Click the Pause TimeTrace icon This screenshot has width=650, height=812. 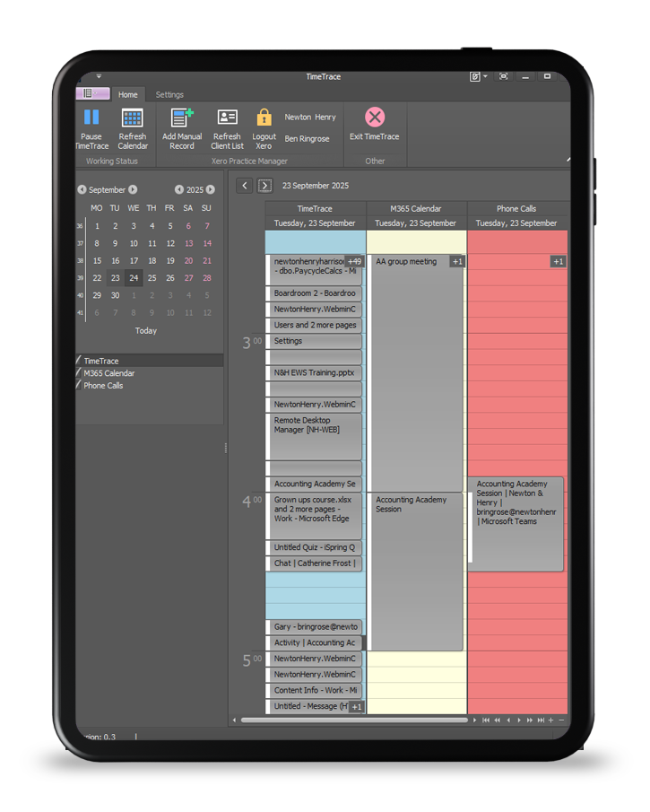click(x=91, y=118)
